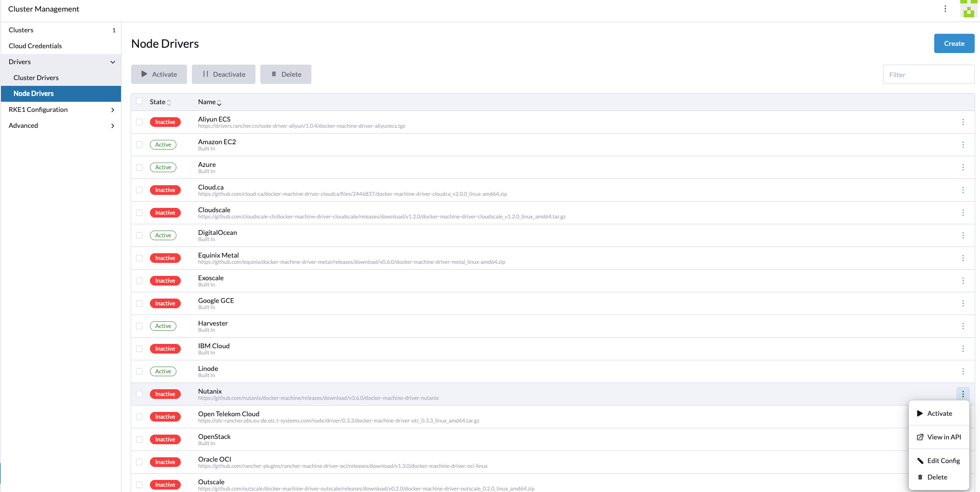The width and height of the screenshot is (980, 492).
Task: Open row actions menu for DigitalOcean
Action: pos(963,235)
